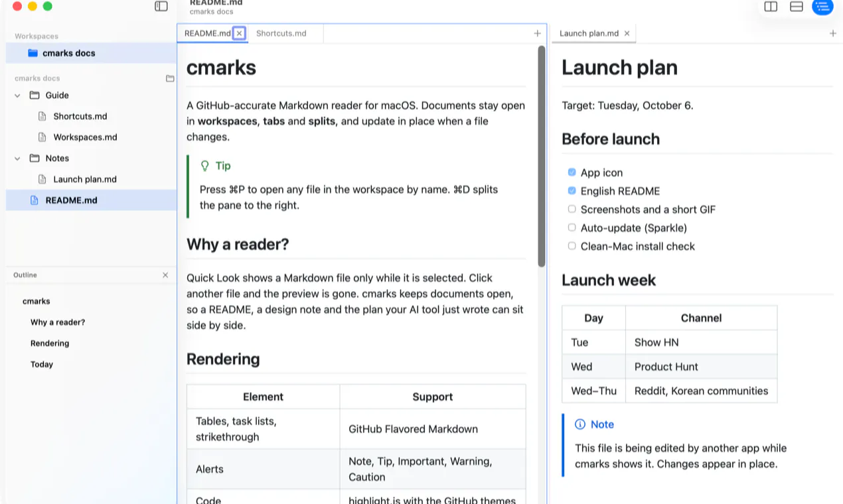Click the README.md file icon in sidebar
Viewport: 843px width, 504px height.
pyautogui.click(x=35, y=200)
